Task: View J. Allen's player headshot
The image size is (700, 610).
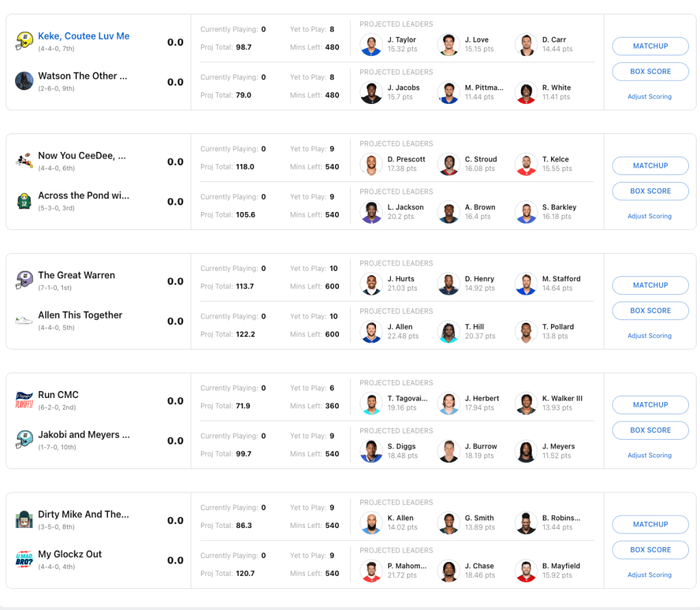Action: pyautogui.click(x=371, y=332)
